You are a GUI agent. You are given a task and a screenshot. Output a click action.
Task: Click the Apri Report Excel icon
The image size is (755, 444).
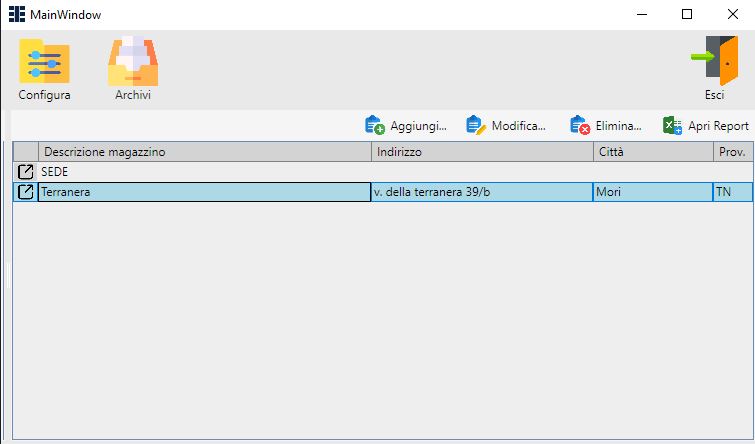[x=672, y=126]
